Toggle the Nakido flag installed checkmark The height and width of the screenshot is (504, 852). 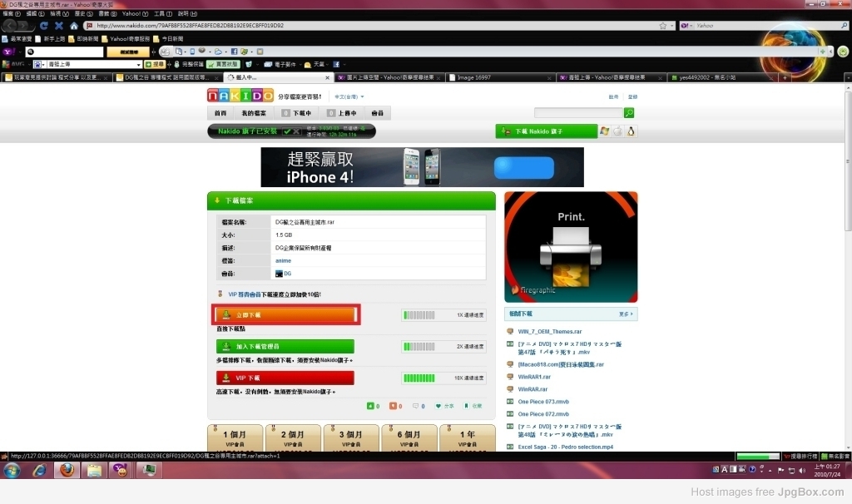[x=287, y=131]
